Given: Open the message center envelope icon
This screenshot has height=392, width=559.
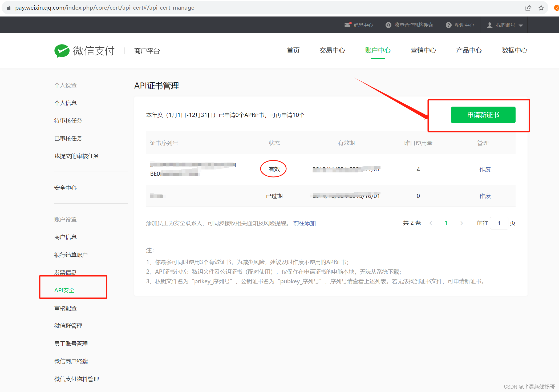Looking at the screenshot, I should (347, 25).
